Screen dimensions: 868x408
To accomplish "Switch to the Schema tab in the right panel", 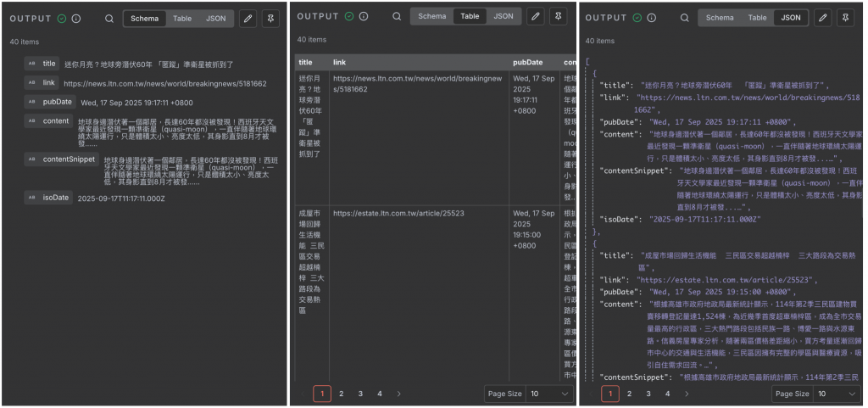I will pyautogui.click(x=720, y=18).
